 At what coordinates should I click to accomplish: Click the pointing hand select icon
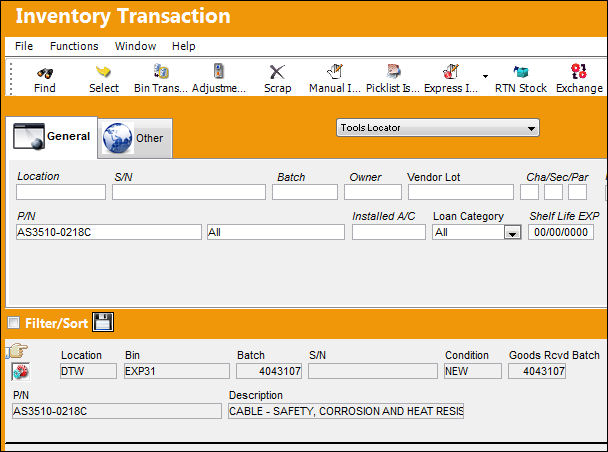pos(17,351)
